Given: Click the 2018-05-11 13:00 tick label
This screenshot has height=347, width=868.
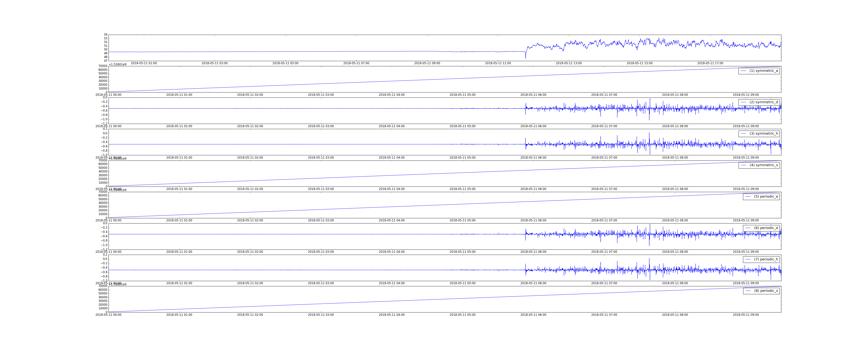Looking at the screenshot, I should (x=568, y=63).
